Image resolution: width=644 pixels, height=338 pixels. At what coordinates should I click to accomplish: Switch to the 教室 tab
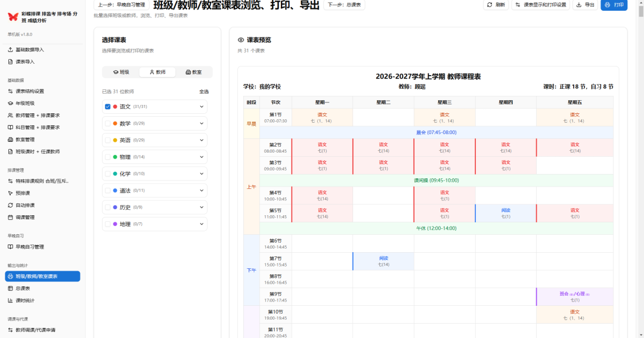[x=193, y=72]
